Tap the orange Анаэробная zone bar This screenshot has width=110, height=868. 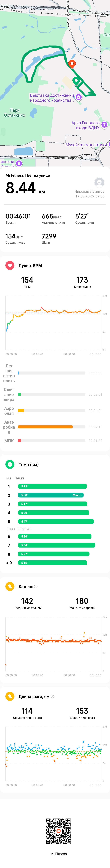[45, 427]
